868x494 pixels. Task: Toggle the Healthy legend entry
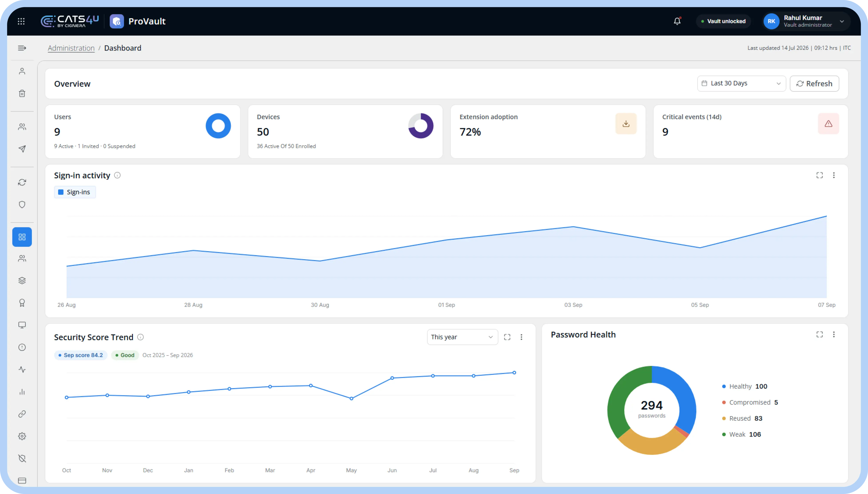coord(744,386)
